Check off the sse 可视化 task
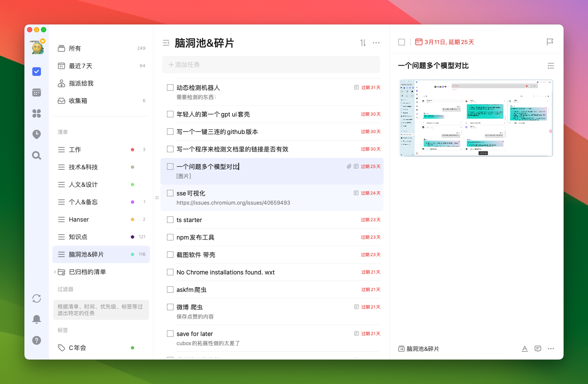The image size is (588, 384). [x=170, y=193]
